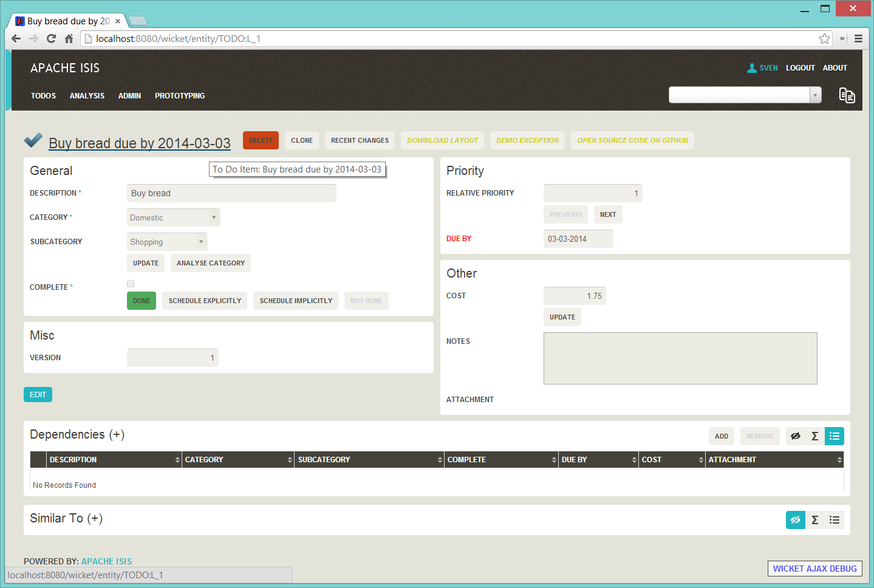
Task: Mark item with green Done button
Action: pos(141,301)
